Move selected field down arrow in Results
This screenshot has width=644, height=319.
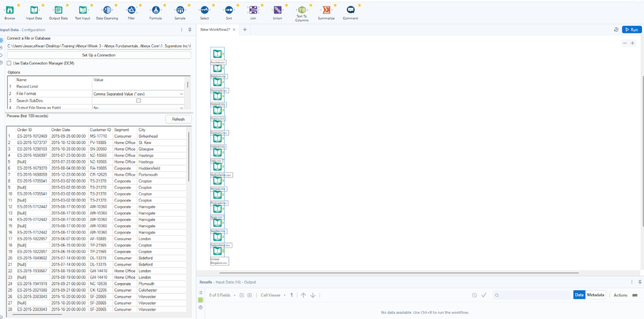click(x=312, y=295)
